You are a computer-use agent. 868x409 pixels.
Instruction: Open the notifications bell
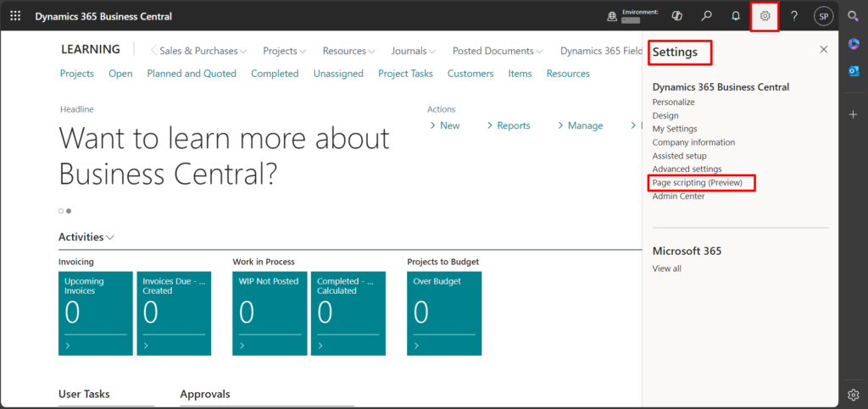point(736,16)
